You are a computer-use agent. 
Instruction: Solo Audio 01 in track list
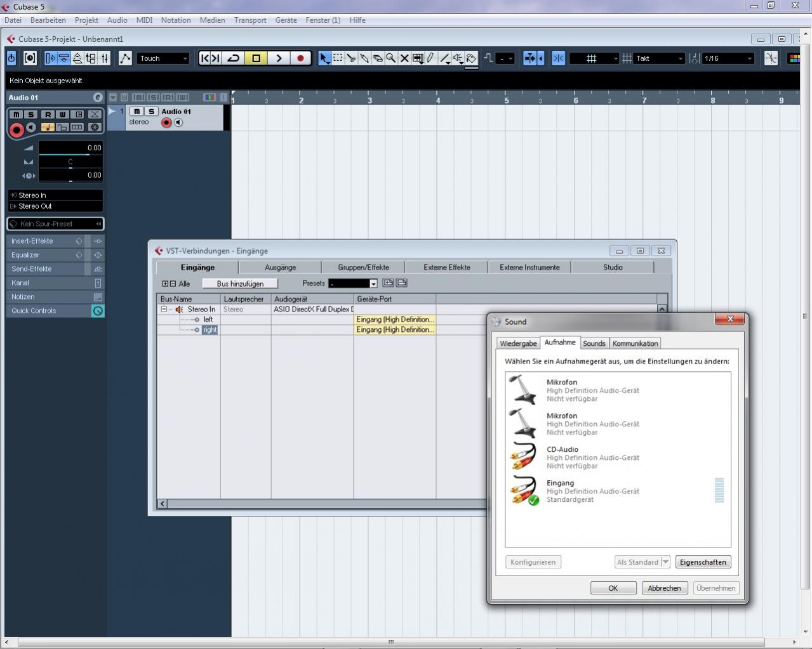151,112
